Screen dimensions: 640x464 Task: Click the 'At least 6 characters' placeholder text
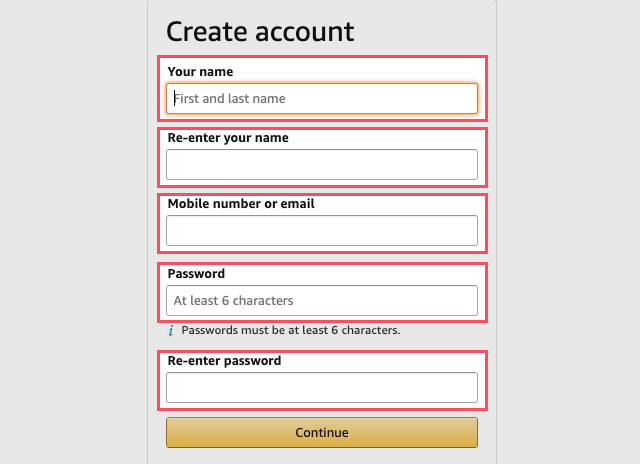pos(233,301)
